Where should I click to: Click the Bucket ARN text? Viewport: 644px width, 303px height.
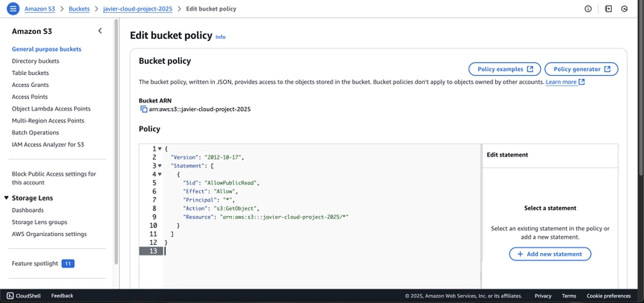pos(200,110)
